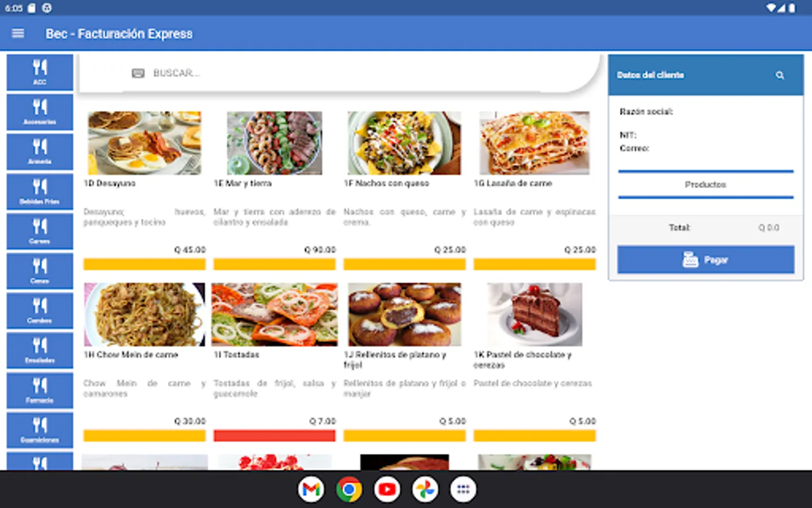Click the 'Productos' section heading

(x=705, y=185)
